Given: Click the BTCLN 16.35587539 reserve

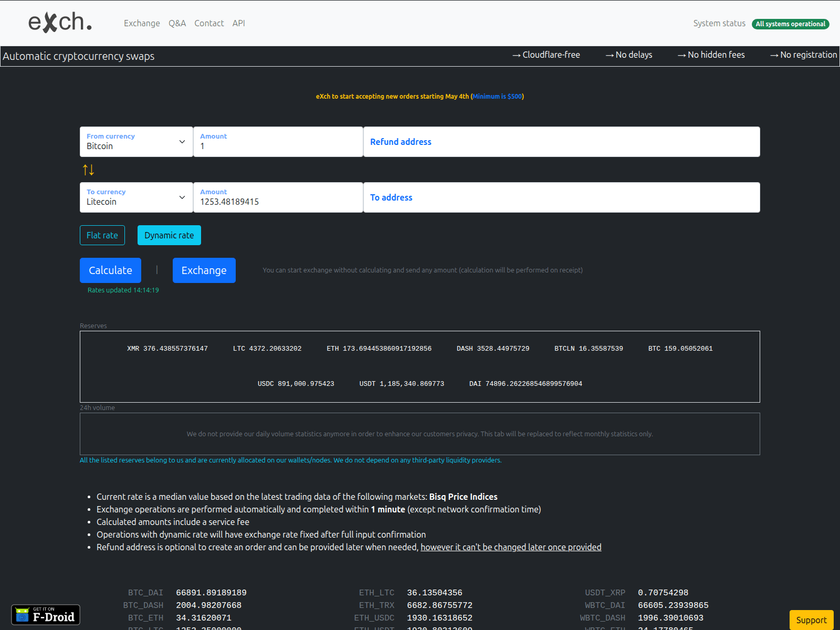Looking at the screenshot, I should click(x=589, y=349).
